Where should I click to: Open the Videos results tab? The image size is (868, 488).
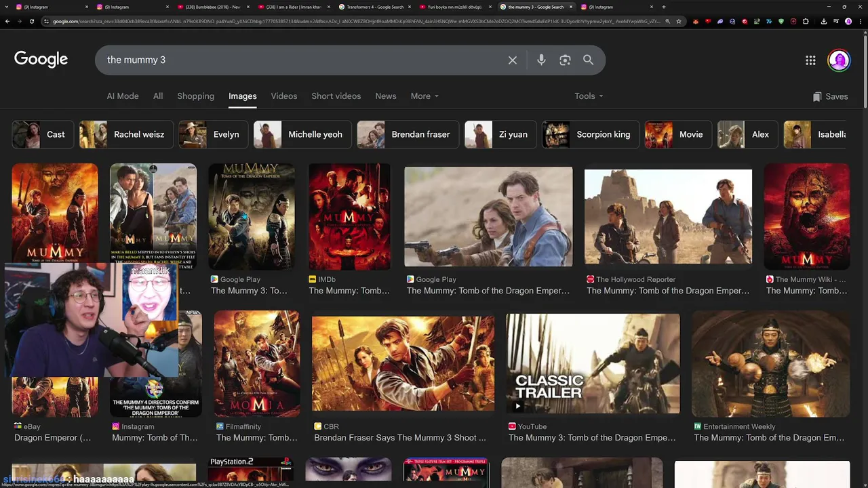pos(284,96)
